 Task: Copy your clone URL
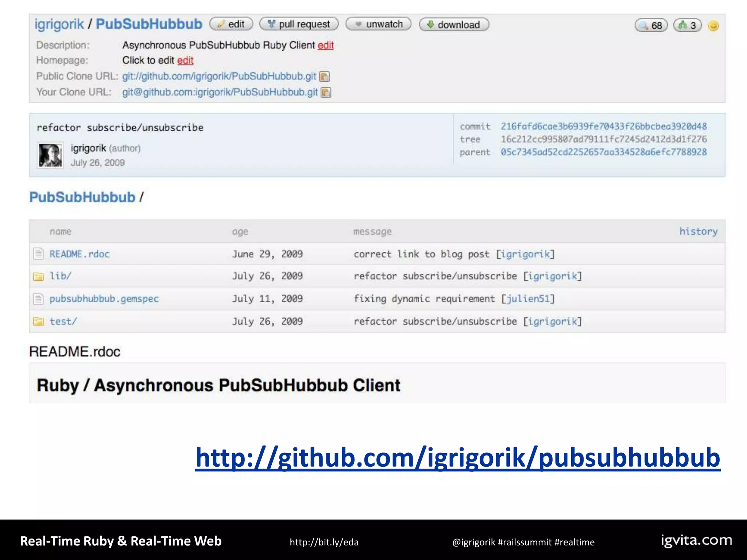pos(326,93)
